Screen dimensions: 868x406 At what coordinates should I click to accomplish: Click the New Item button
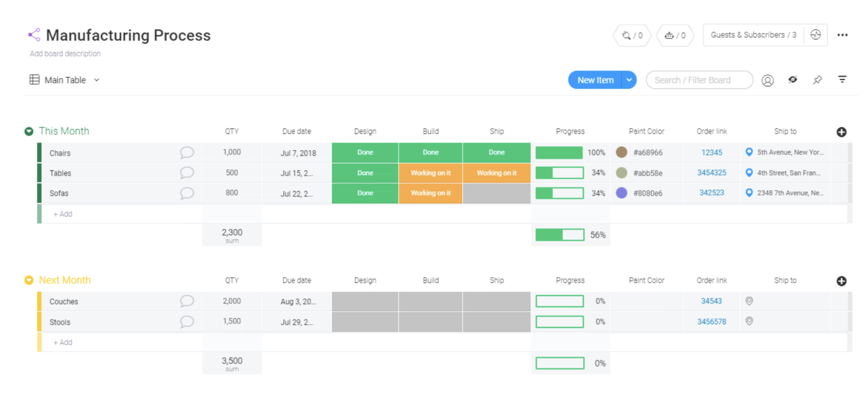tap(596, 80)
